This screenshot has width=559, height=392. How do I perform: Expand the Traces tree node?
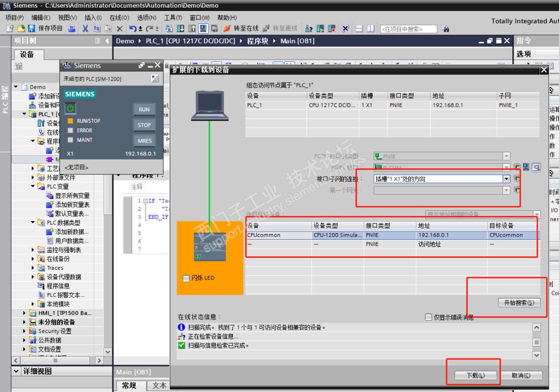(x=33, y=268)
